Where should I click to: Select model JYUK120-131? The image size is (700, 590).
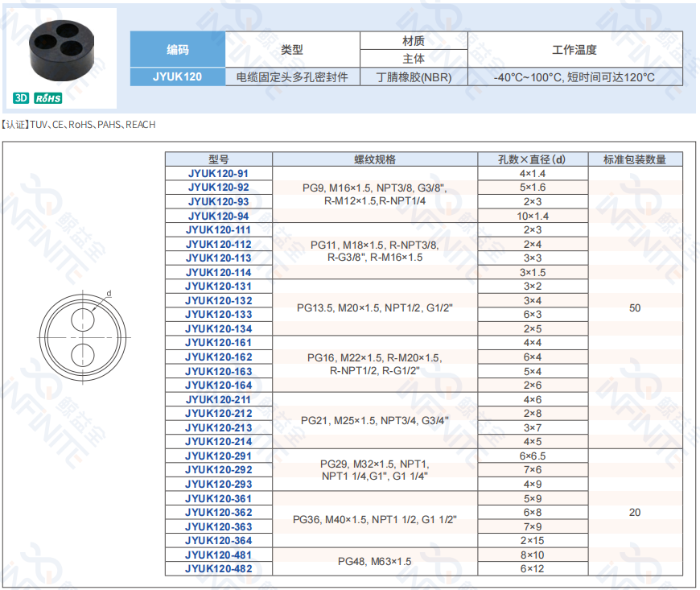tap(218, 287)
